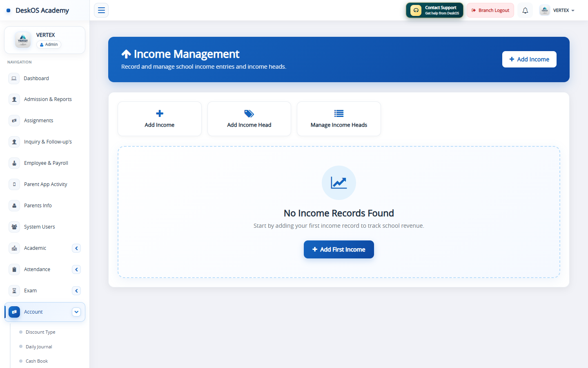Open the VERTEX user dropdown in header

[557, 10]
